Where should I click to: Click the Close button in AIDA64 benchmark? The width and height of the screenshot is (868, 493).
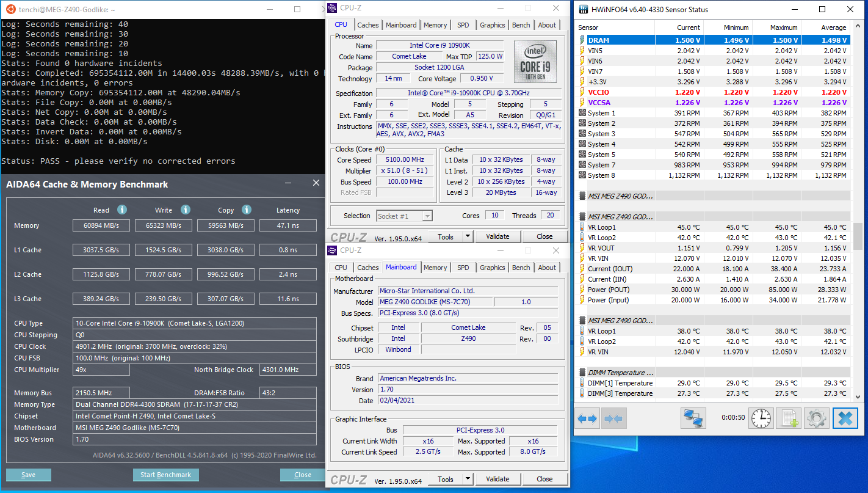click(303, 475)
